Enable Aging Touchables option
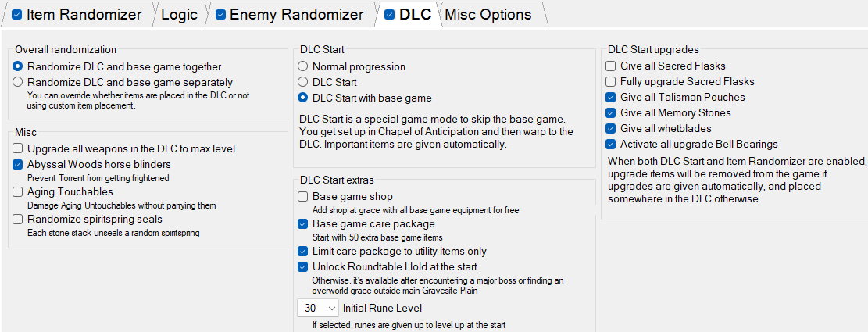Image resolution: width=868 pixels, height=332 pixels. [x=18, y=192]
